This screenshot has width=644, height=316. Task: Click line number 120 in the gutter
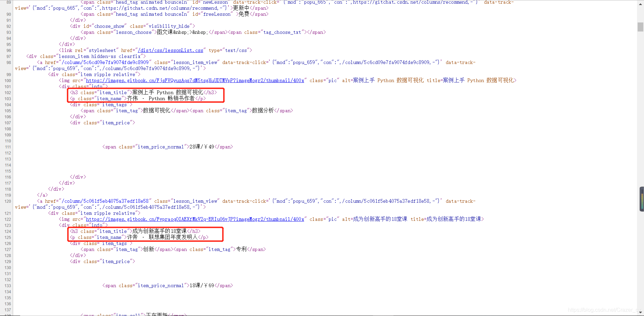click(x=8, y=201)
